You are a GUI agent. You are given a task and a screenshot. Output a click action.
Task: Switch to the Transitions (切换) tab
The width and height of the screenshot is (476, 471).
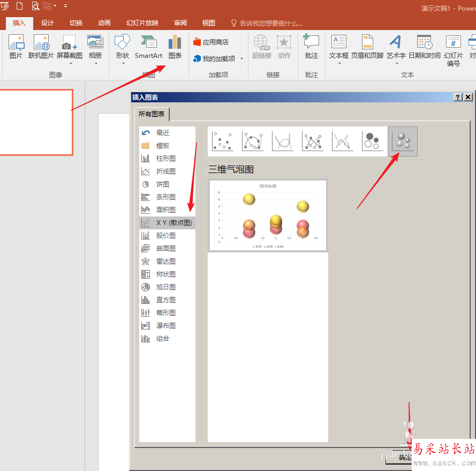pos(76,23)
